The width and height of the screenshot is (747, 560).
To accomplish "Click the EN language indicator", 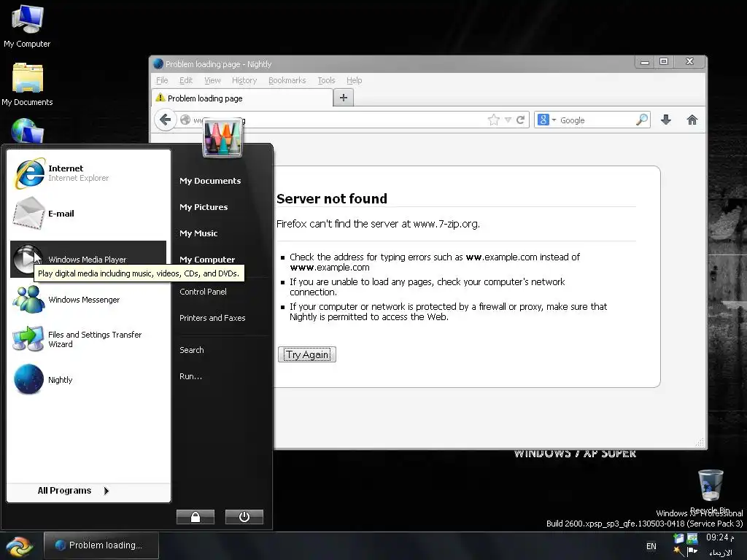I will click(x=651, y=546).
